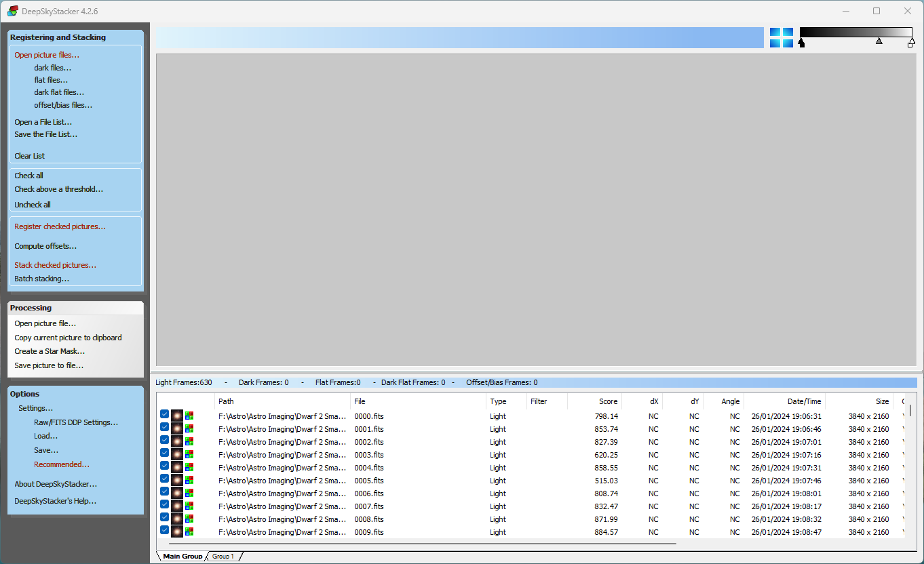Click Stack checked pictures
This screenshot has height=564, width=924.
(56, 265)
